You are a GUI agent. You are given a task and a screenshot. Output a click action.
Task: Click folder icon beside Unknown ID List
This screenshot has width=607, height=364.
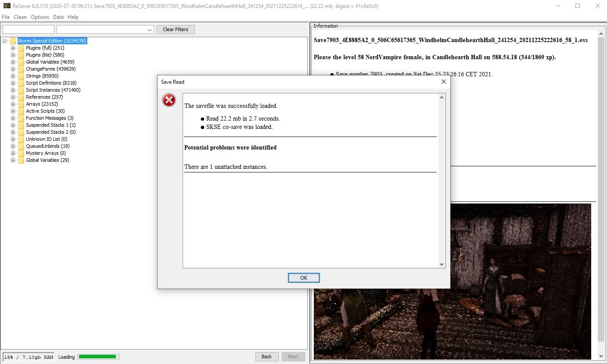point(21,139)
